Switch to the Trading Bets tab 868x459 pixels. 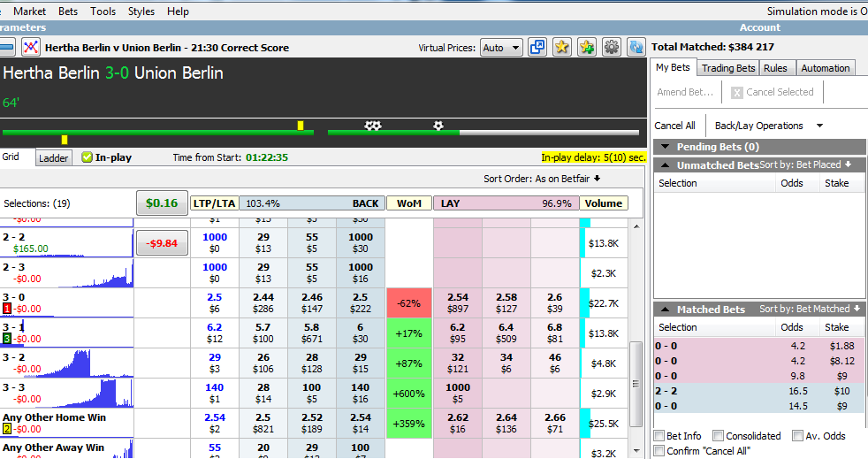(728, 68)
